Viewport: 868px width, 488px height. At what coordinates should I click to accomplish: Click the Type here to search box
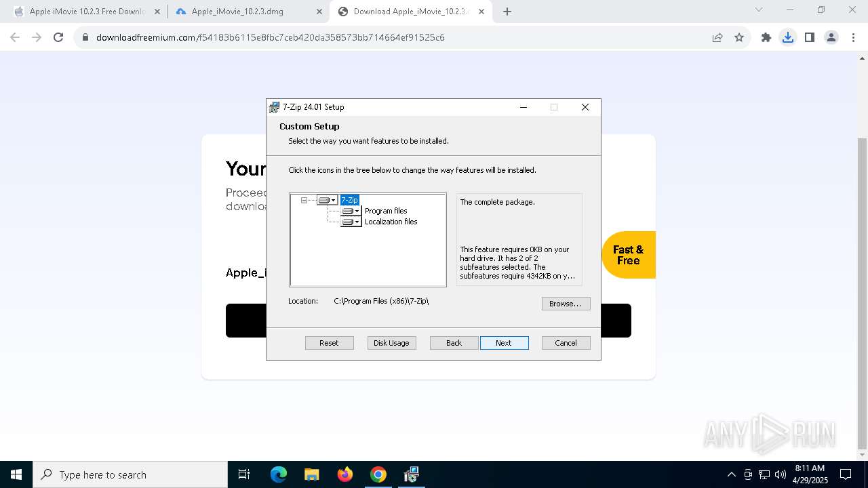(130, 474)
